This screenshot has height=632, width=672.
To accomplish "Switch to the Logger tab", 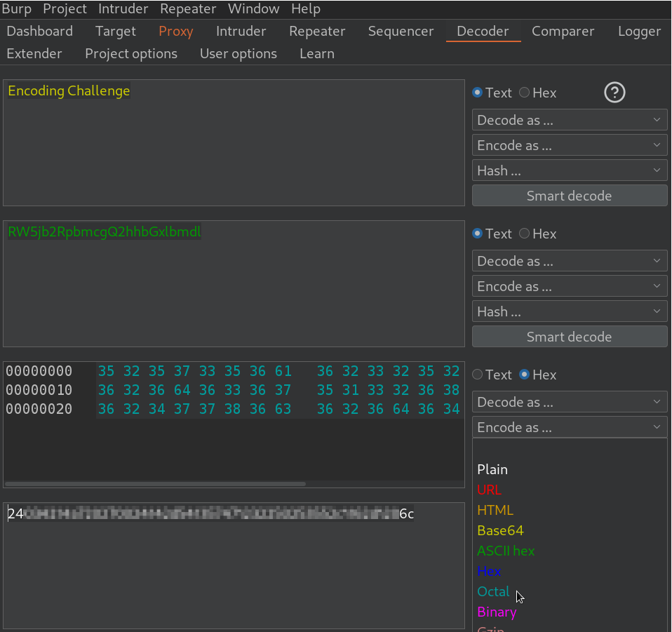I will (x=639, y=32).
